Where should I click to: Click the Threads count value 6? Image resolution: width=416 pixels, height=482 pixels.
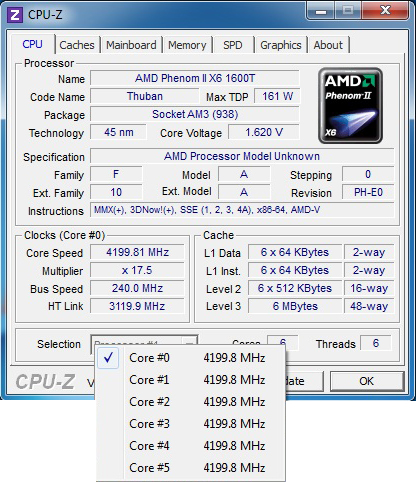(x=376, y=343)
